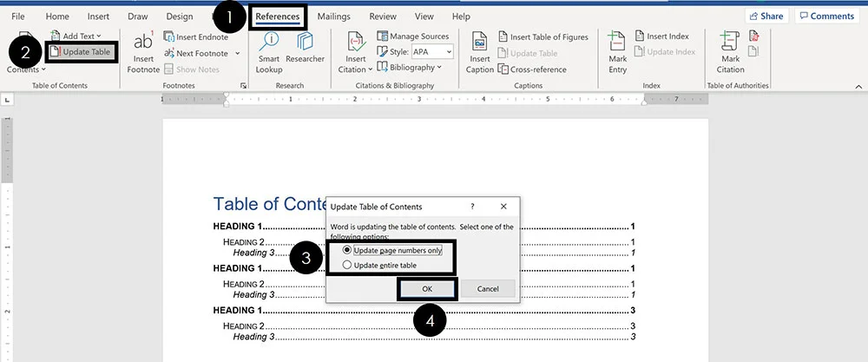Collapse the ribbon with the chevron
Screen dimensions: 868x362
858,87
